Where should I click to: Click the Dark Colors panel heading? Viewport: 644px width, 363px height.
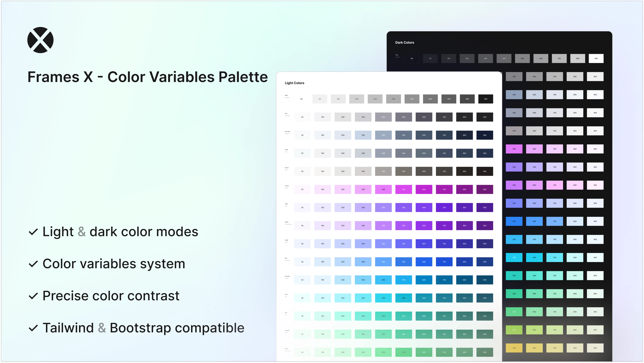(404, 42)
